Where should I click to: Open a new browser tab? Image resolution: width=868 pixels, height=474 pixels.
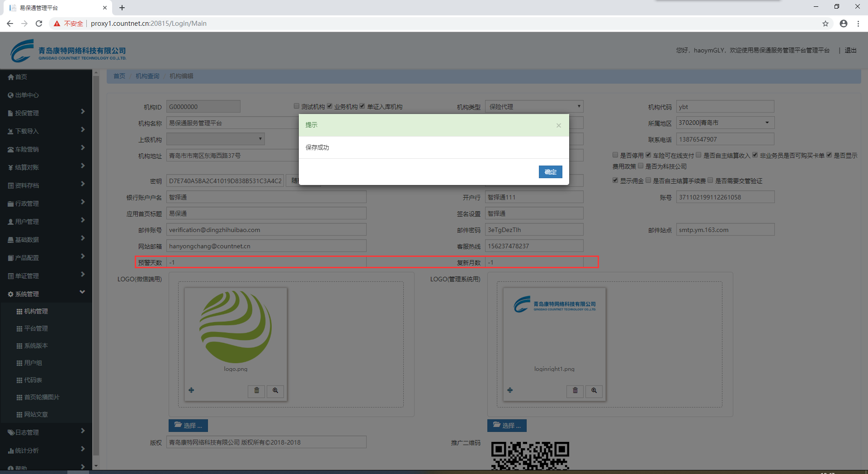(x=122, y=8)
